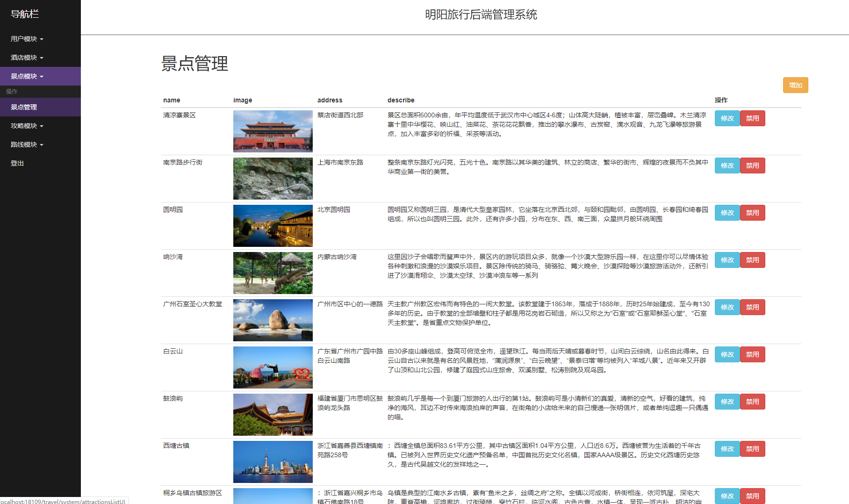Click 禁用 for 鼓浪屿
This screenshot has width=849, height=504.
pos(752,401)
